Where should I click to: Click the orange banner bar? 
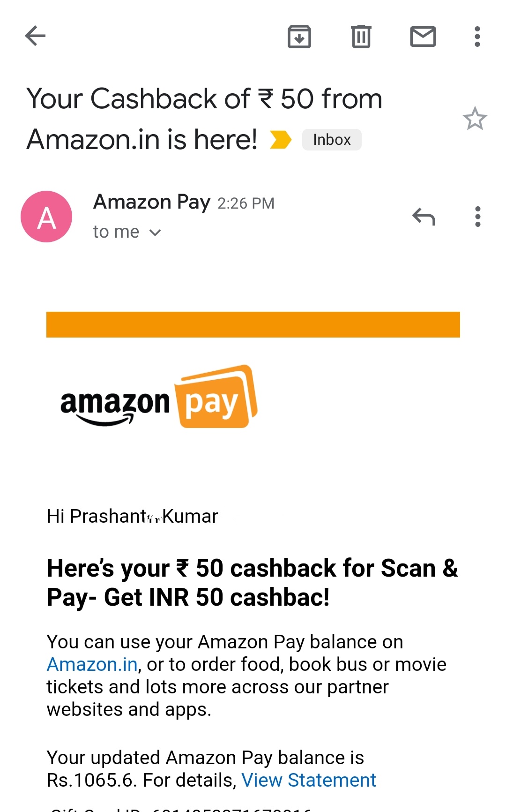coord(253,324)
